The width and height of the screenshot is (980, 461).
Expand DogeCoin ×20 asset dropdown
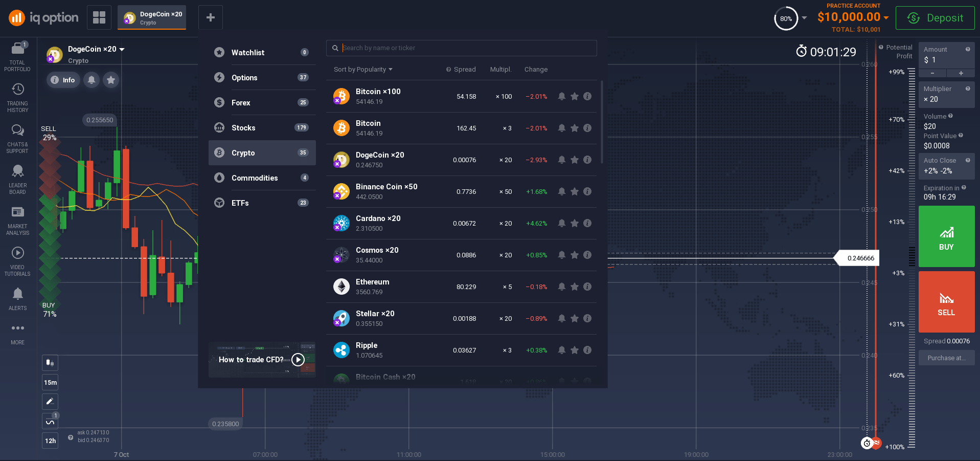tap(96, 49)
